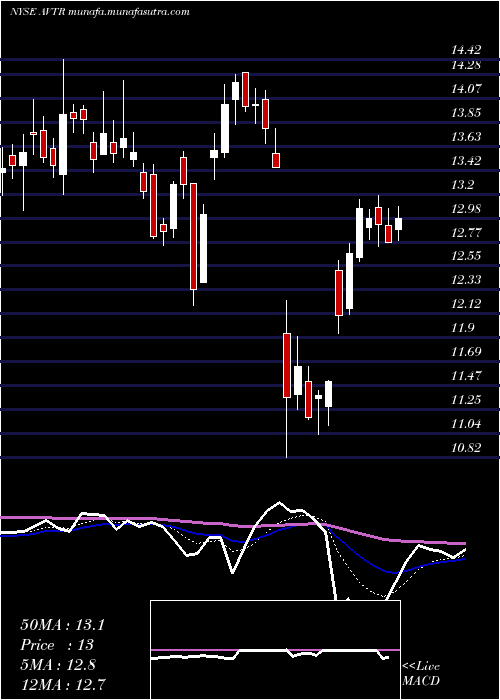Click the 11.69 price axis label
The height and width of the screenshot is (700, 500).
466,352
